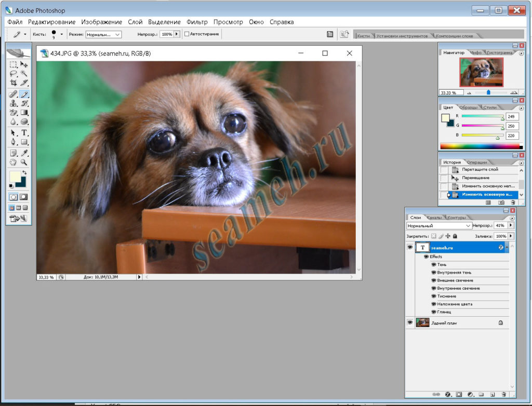Delete layer with Layers panel trash icon
Screen dimensions: 532x406
pyautogui.click(x=504, y=395)
